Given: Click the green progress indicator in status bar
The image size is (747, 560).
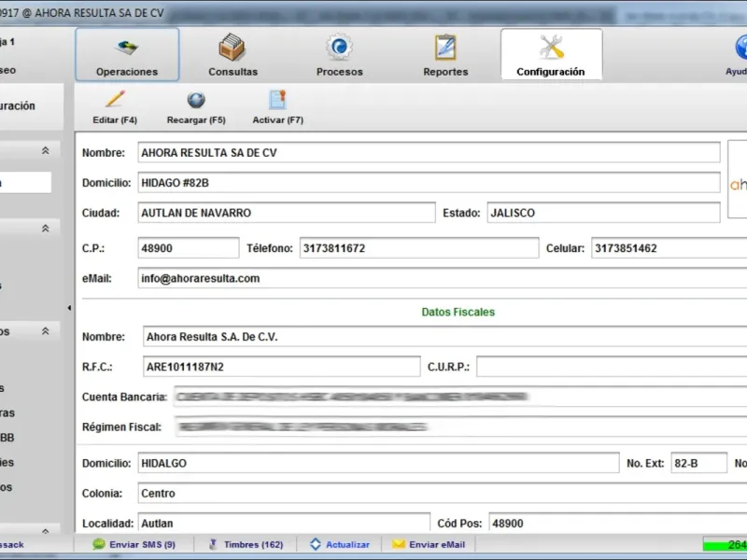Looking at the screenshot, I should pyautogui.click(x=726, y=544).
